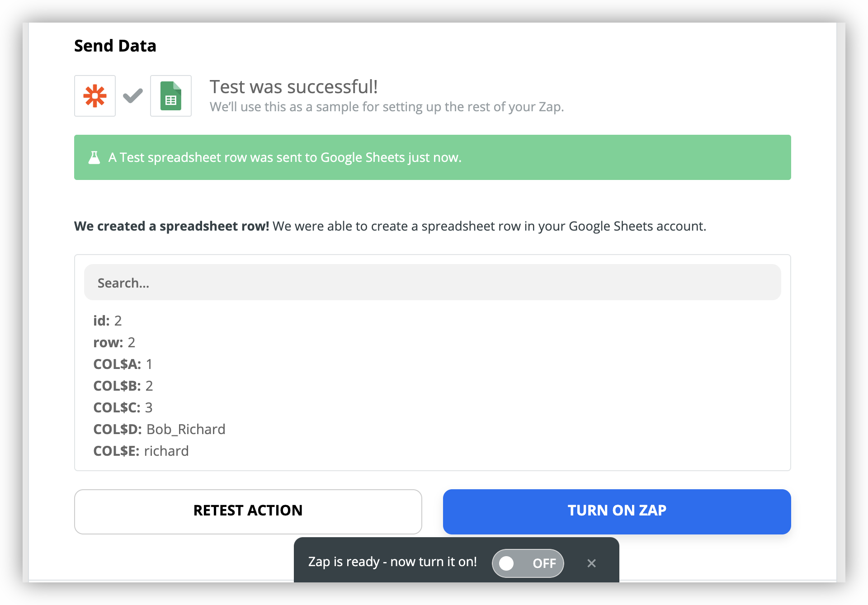Click the Zapier orange asterisk icon
This screenshot has width=868, height=605.
pyautogui.click(x=95, y=96)
